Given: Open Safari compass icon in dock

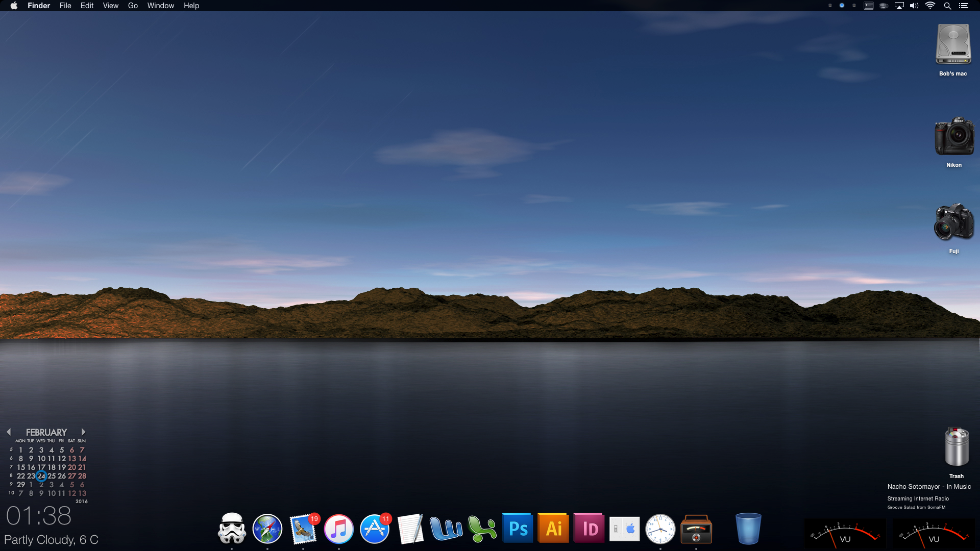Looking at the screenshot, I should pos(267,529).
